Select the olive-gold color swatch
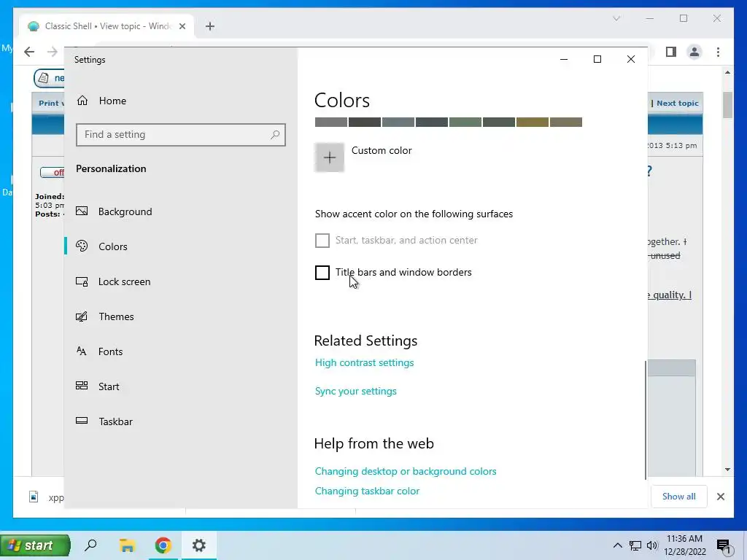 pyautogui.click(x=532, y=122)
